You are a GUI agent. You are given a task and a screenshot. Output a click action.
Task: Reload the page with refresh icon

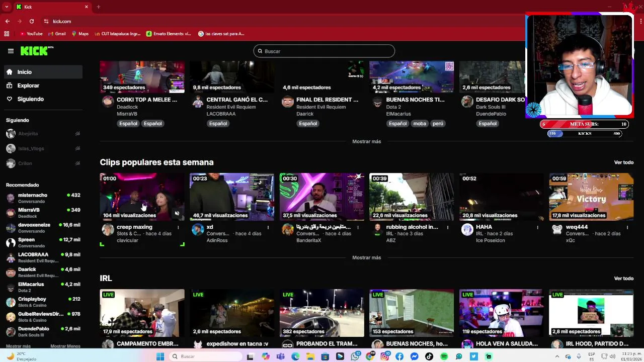pyautogui.click(x=32, y=21)
